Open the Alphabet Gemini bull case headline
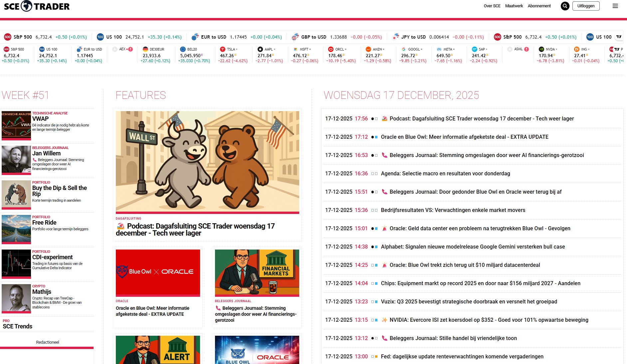Viewport: 627px width, 364px height. pos(473,247)
